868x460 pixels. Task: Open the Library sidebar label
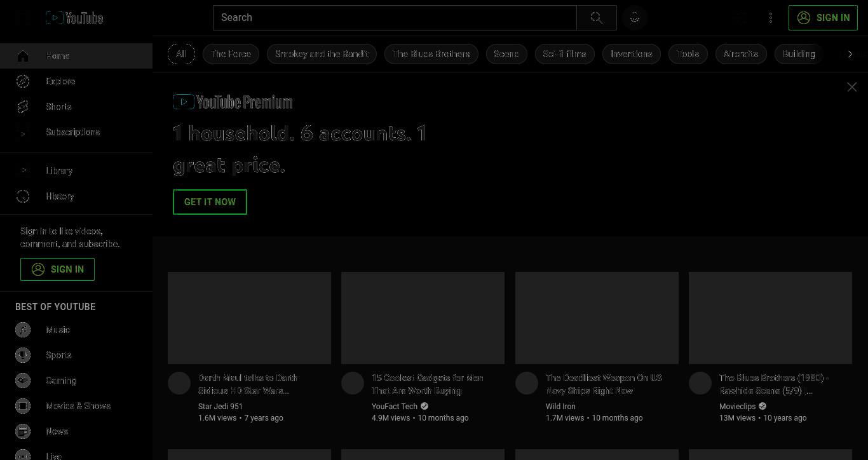(59, 171)
